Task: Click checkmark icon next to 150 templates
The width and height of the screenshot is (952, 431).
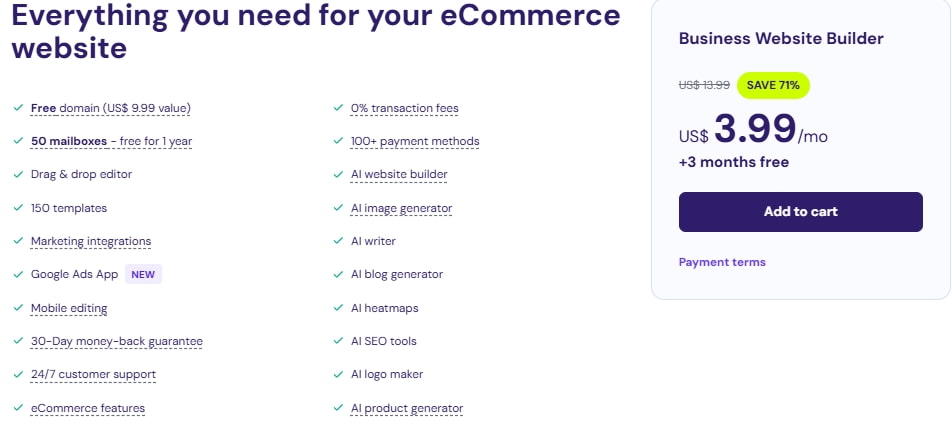Action: [19, 208]
